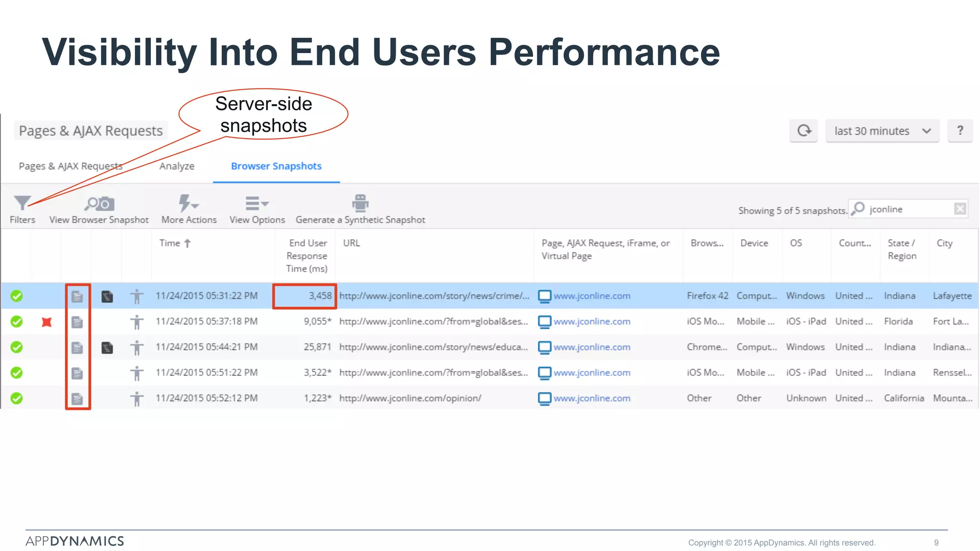The height and width of the screenshot is (551, 980).
Task: Click the search magnifier icon
Action: [858, 209]
